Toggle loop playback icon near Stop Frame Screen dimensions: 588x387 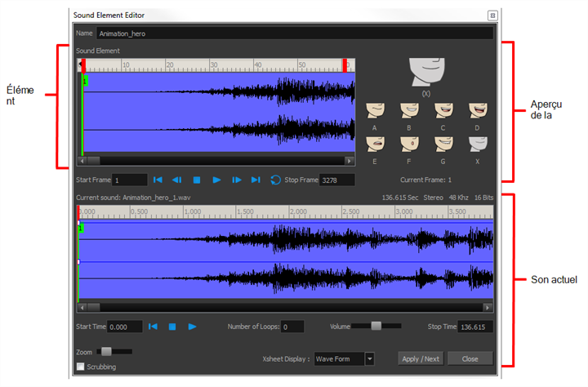pyautogui.click(x=275, y=180)
